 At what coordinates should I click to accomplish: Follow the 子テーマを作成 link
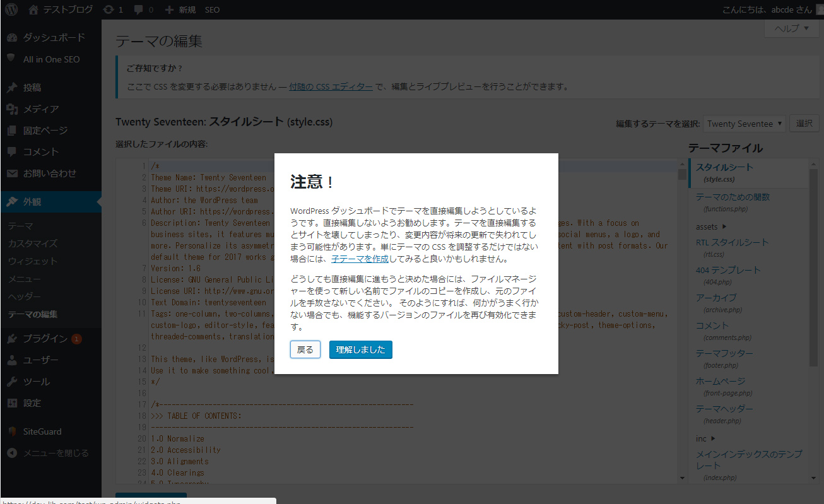tap(360, 259)
